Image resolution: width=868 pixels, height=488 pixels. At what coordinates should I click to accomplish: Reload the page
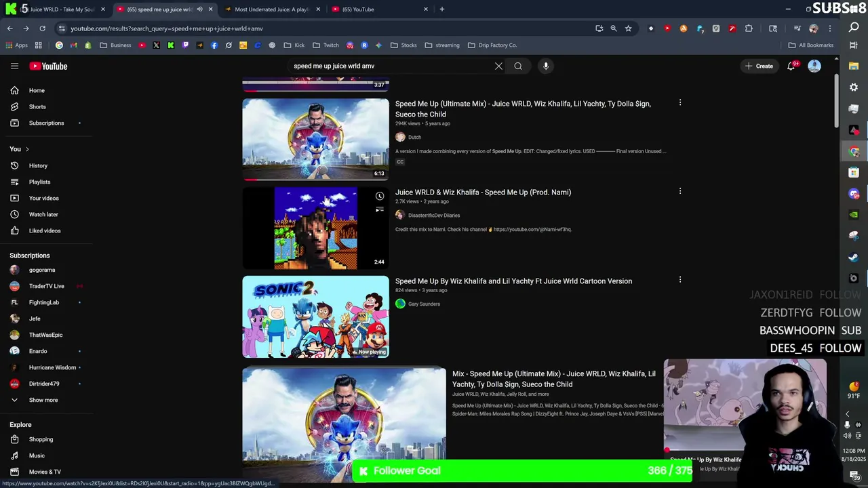click(42, 28)
